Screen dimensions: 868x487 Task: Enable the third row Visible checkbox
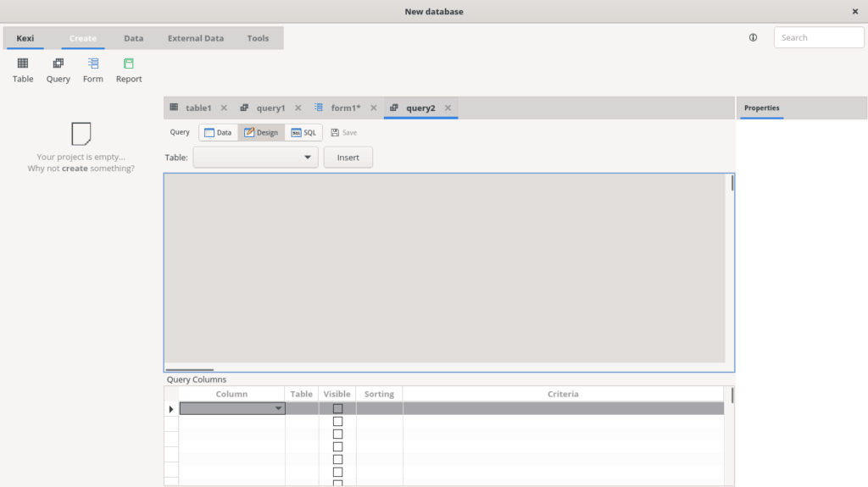tap(337, 434)
